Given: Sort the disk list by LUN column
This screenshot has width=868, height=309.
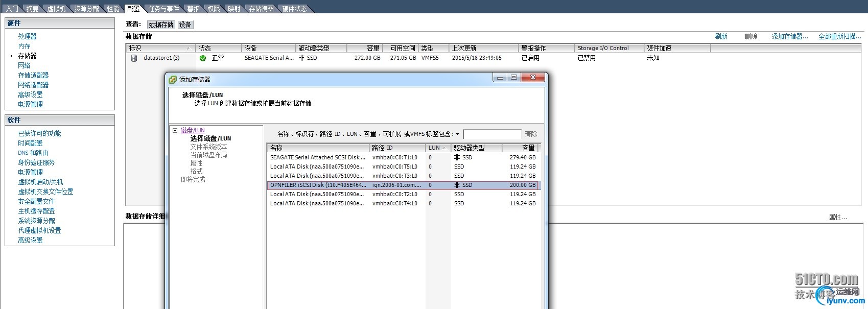Looking at the screenshot, I should [x=438, y=148].
